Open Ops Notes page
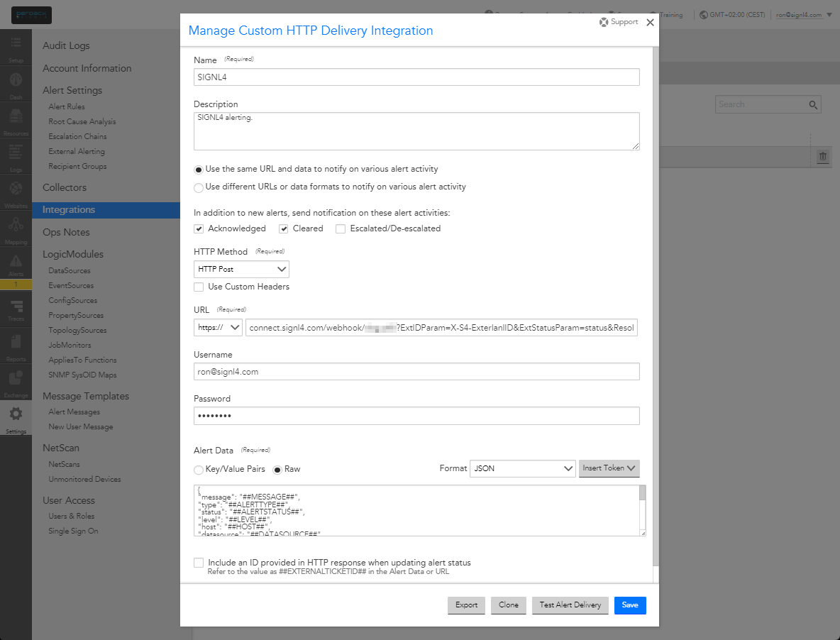The image size is (840, 640). [66, 233]
